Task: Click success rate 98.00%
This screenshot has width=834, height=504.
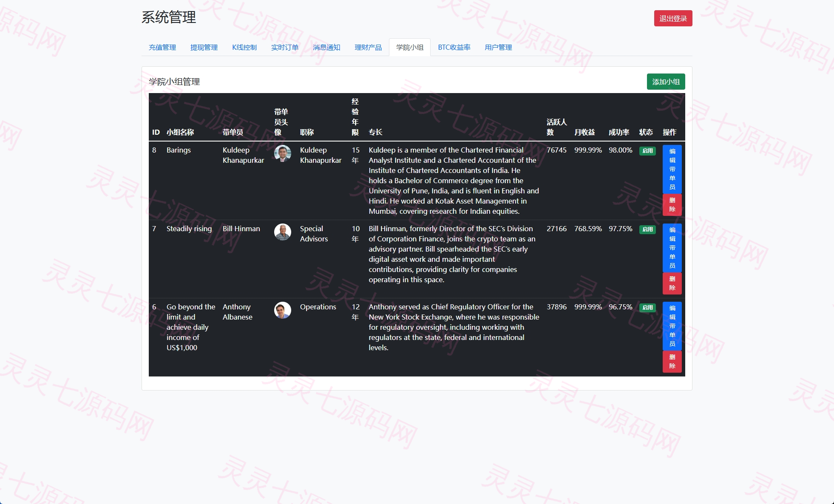Action: [x=620, y=150]
